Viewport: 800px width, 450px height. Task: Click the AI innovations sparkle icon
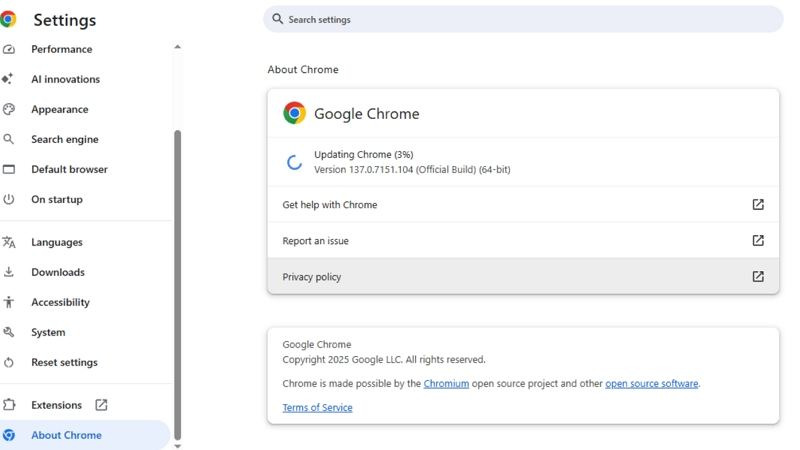pyautogui.click(x=8, y=79)
